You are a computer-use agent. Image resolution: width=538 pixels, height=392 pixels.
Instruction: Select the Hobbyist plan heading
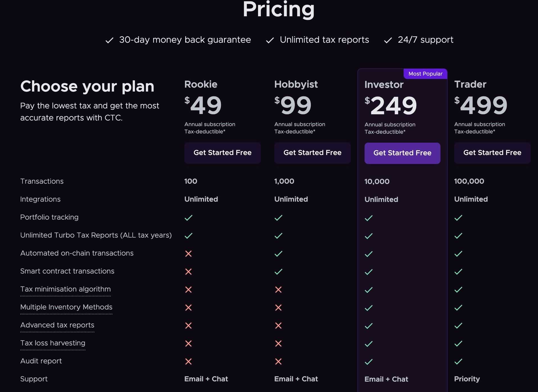[296, 84]
